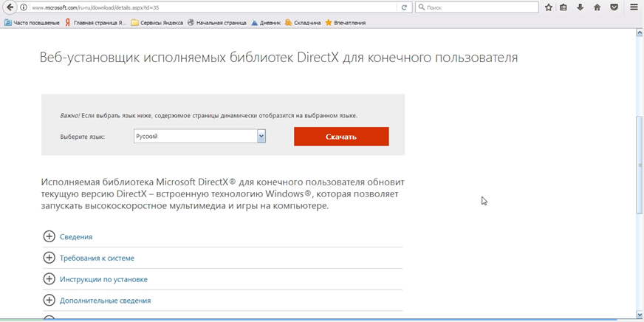Open the Firefox hamburger menu
This screenshot has height=322, width=644.
coord(634,7)
